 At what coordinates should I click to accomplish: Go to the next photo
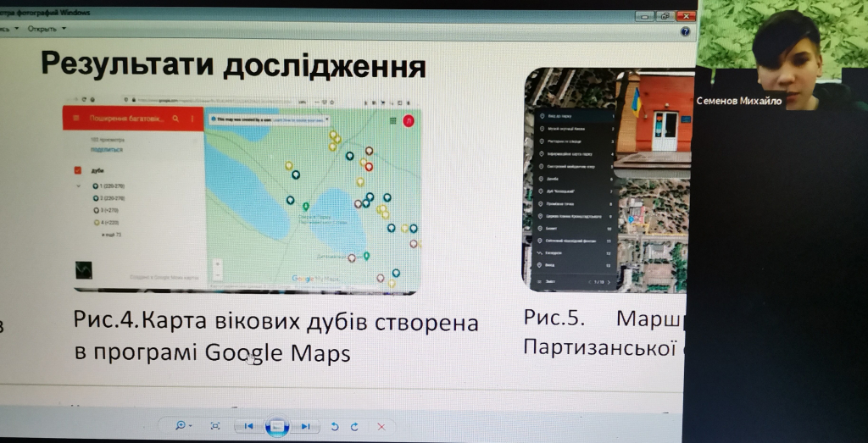(x=305, y=426)
